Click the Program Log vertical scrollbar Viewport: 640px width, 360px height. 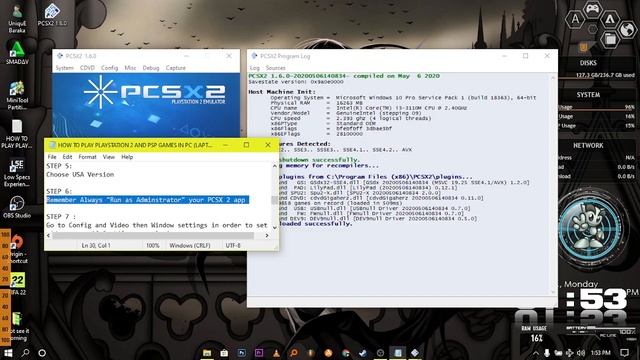point(553,184)
